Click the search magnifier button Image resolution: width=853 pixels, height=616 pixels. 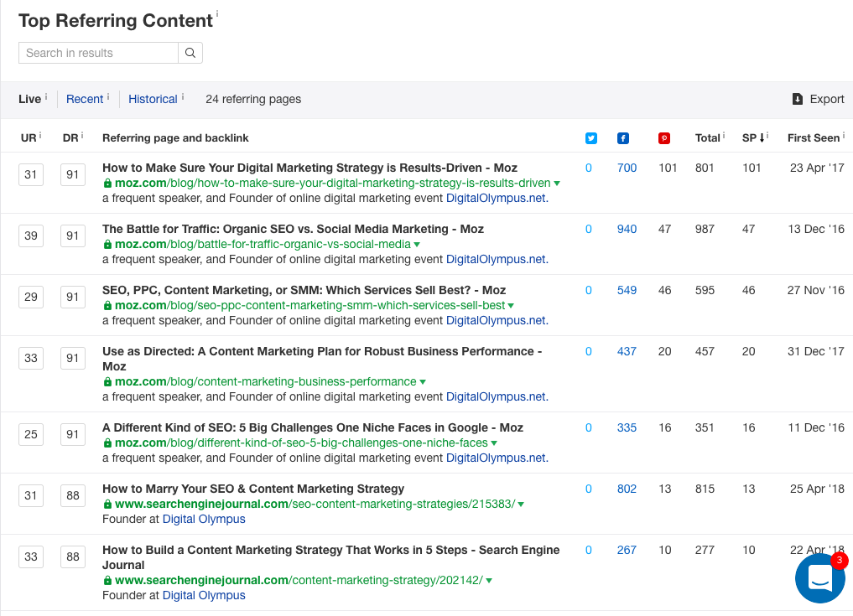(x=190, y=53)
